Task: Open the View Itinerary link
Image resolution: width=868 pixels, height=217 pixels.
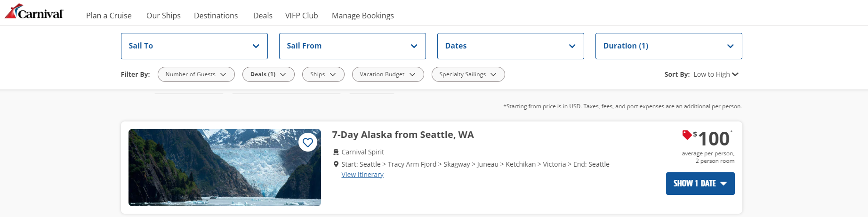Action: pos(362,175)
